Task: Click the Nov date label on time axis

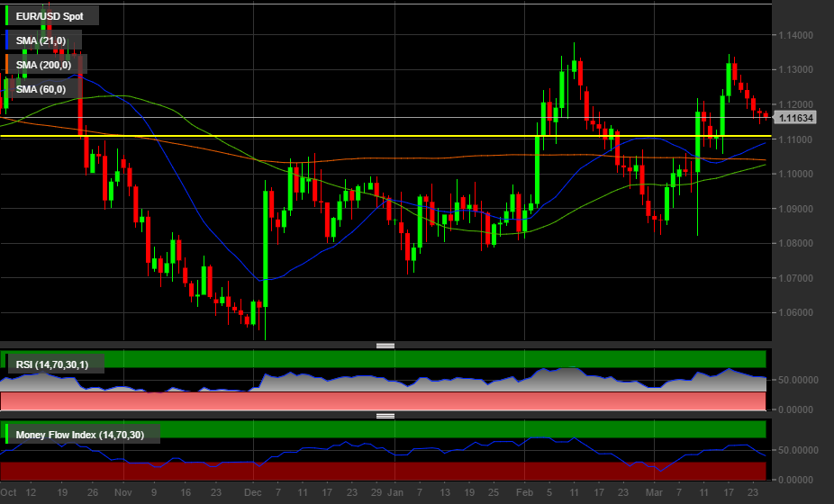Action: [123, 493]
